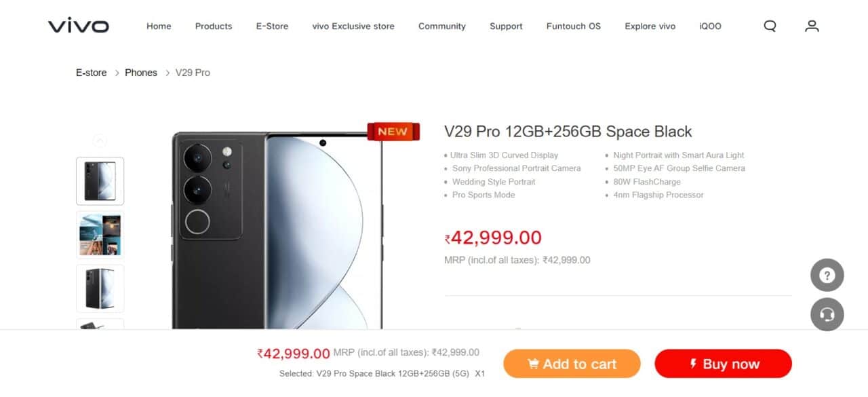Open Funtouch OS page

(574, 26)
